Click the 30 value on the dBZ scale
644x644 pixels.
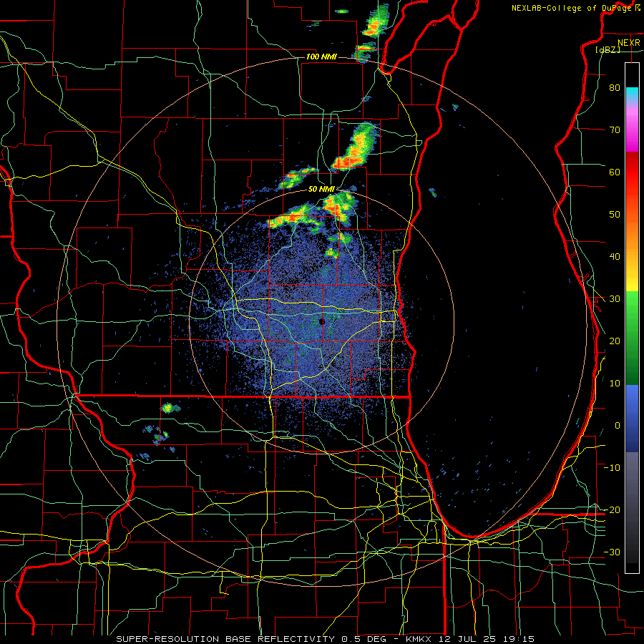click(x=615, y=299)
